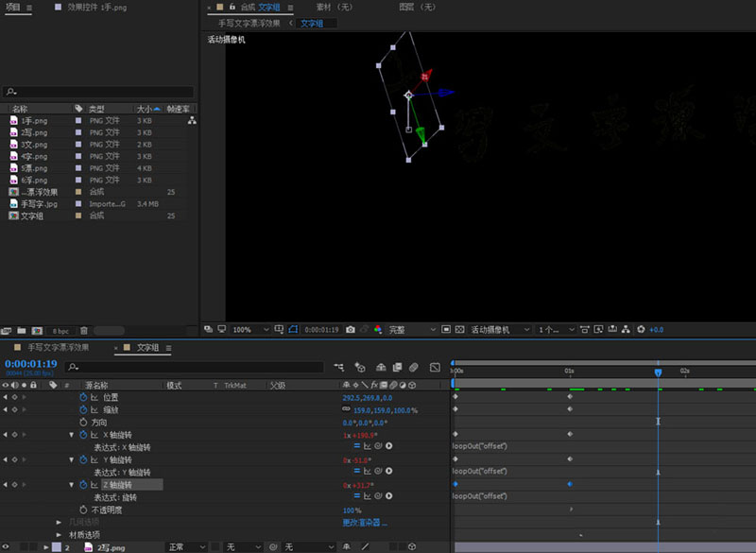Open 正常 blend mode dropdown for 2写.png

[187, 547]
